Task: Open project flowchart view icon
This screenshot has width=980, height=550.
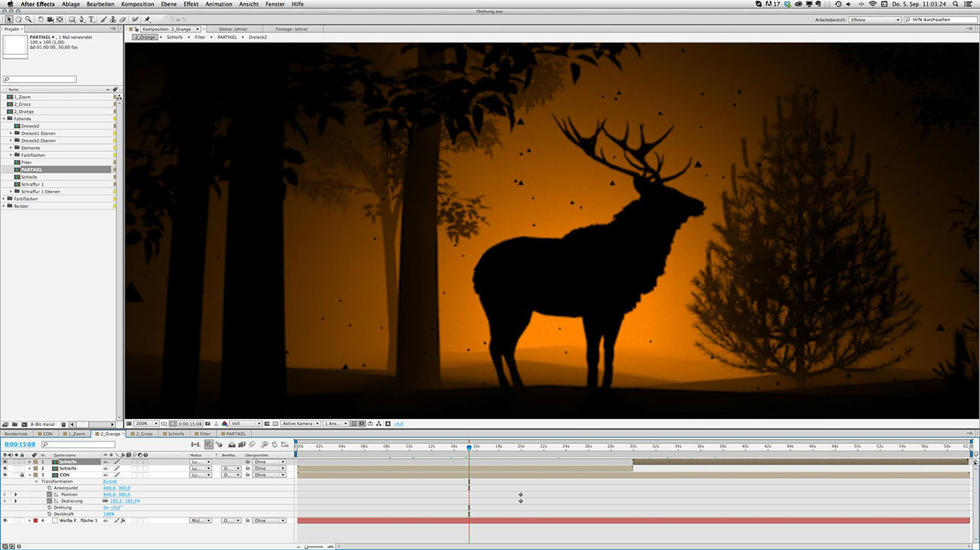Action: pos(118,97)
